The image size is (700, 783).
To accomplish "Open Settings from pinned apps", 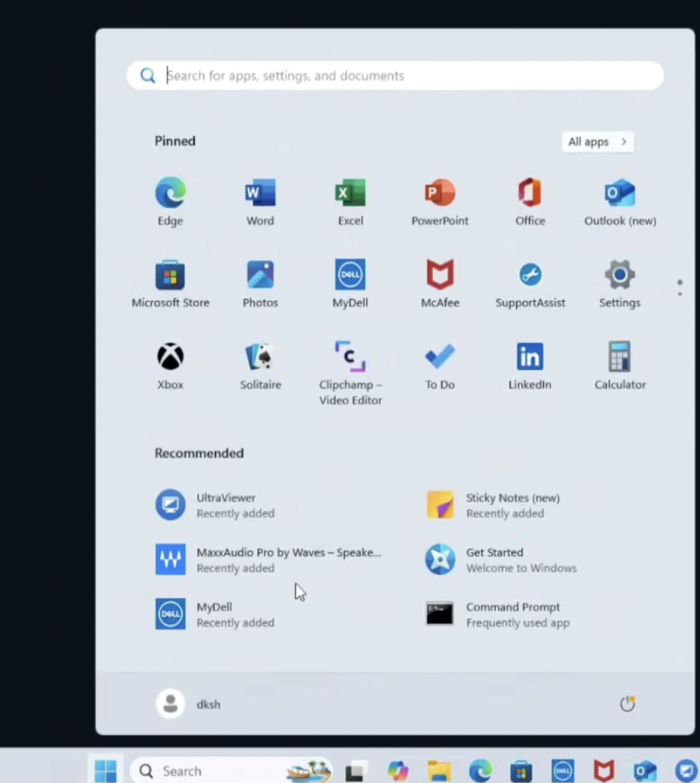I will tap(620, 282).
